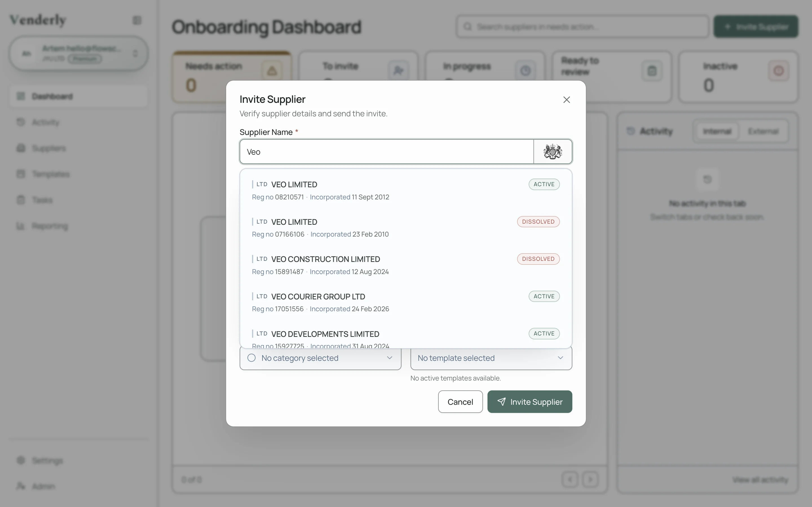Open the account options chevron on the profile card
The width and height of the screenshot is (812, 507).
[136, 53]
